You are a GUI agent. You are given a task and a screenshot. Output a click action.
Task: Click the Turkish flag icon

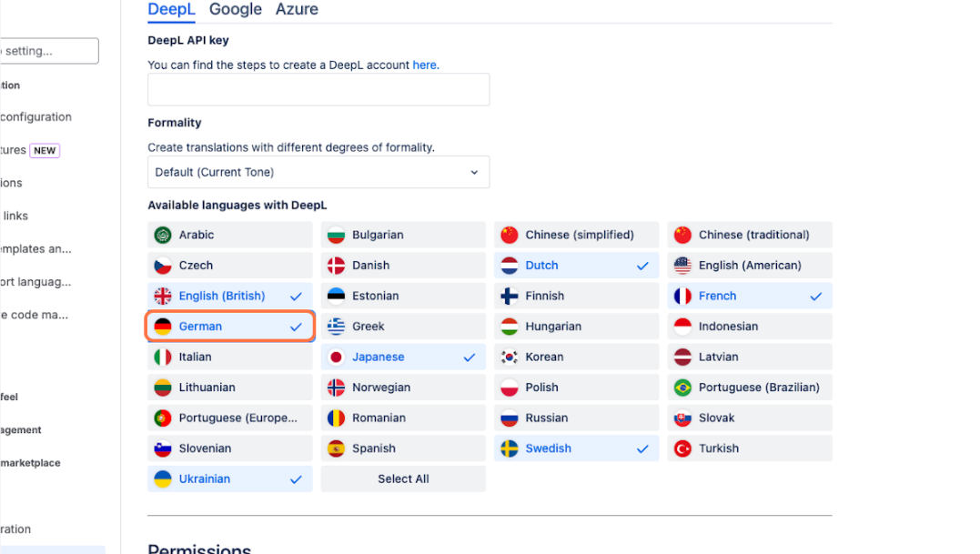pyautogui.click(x=682, y=448)
